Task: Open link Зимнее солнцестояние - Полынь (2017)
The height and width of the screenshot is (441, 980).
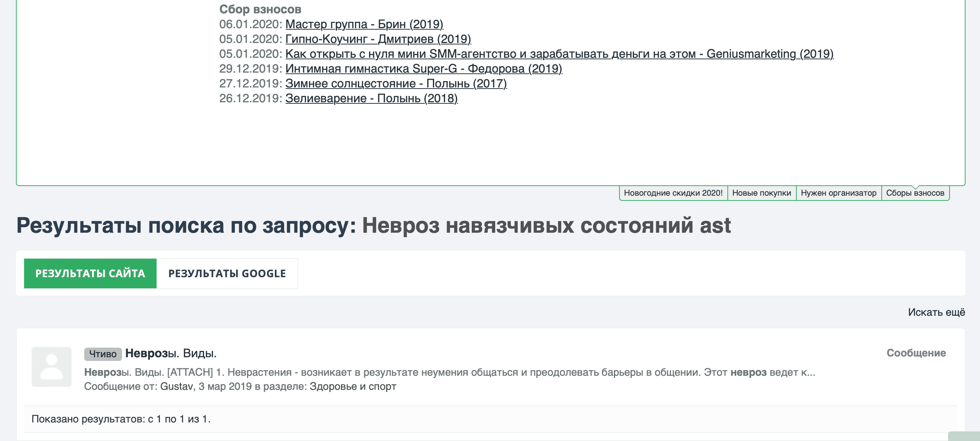Action: coord(396,83)
